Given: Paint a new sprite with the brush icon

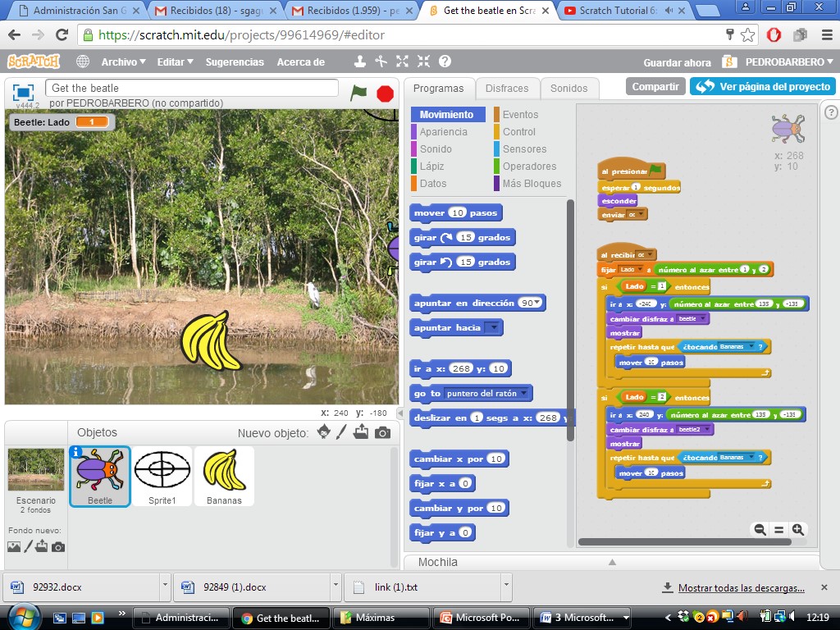Looking at the screenshot, I should coord(342,432).
